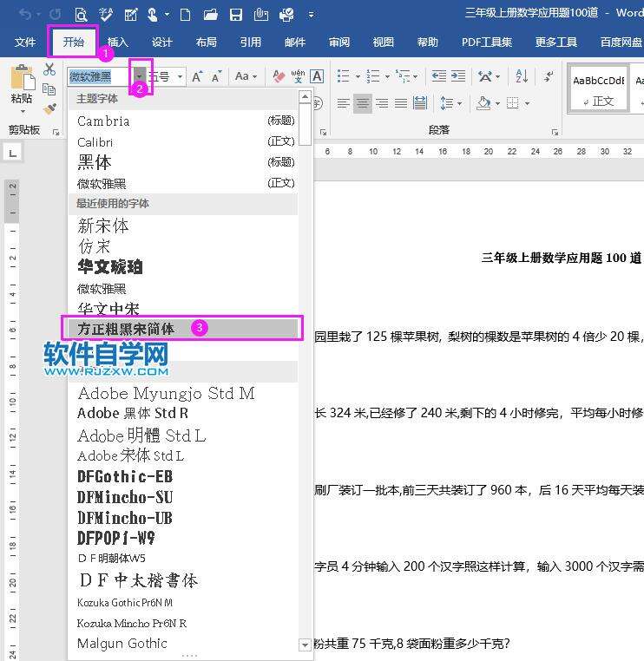The image size is (644, 661).
Task: Open the PDF工具集 tab
Action: pyautogui.click(x=487, y=43)
